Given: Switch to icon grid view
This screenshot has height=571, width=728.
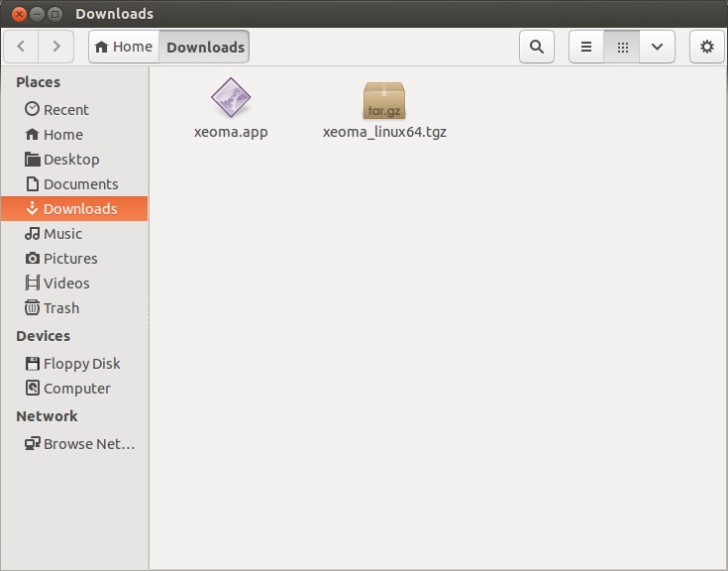Looking at the screenshot, I should coord(622,47).
